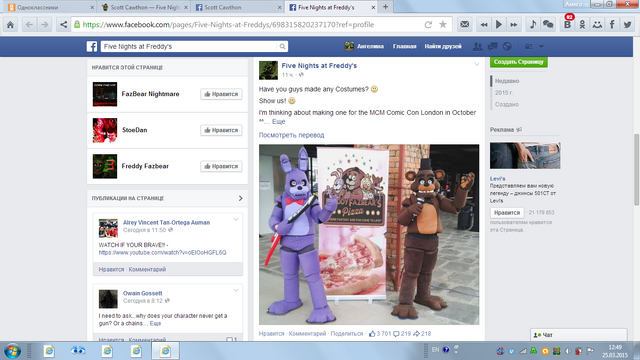Expand Owain's post with Еще link

156,323
